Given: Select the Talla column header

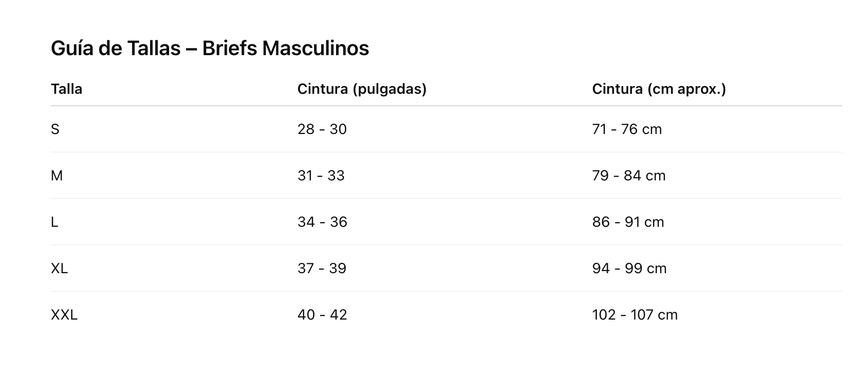Looking at the screenshot, I should 66,89.
